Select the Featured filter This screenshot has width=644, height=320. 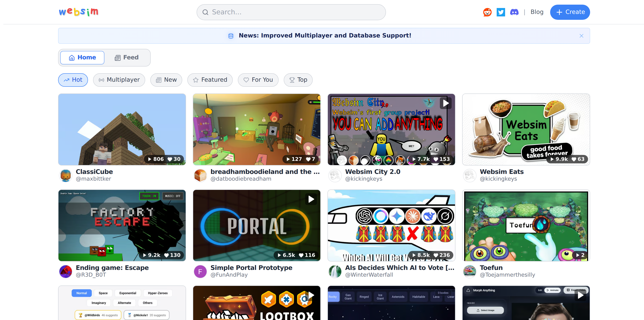click(210, 80)
